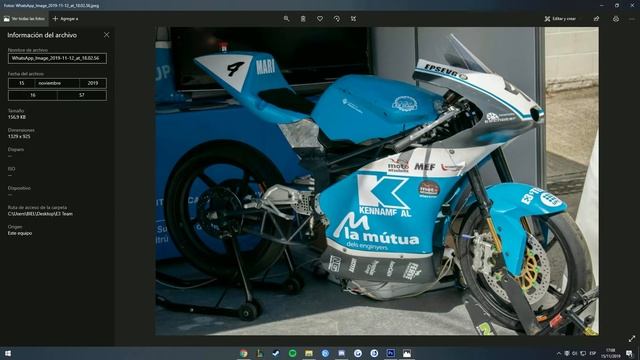Click Agregar a button
Image resolution: width=640 pixels, height=360 pixels.
click(x=65, y=19)
